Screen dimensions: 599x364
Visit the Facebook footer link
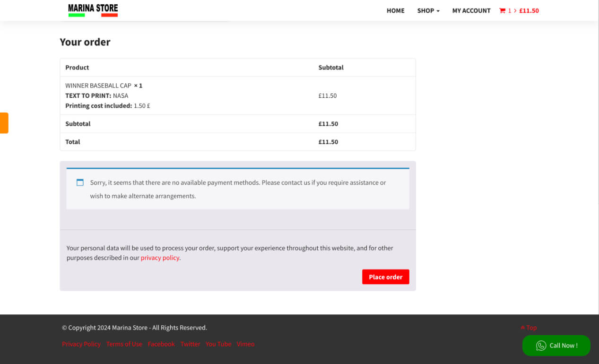[x=161, y=344]
